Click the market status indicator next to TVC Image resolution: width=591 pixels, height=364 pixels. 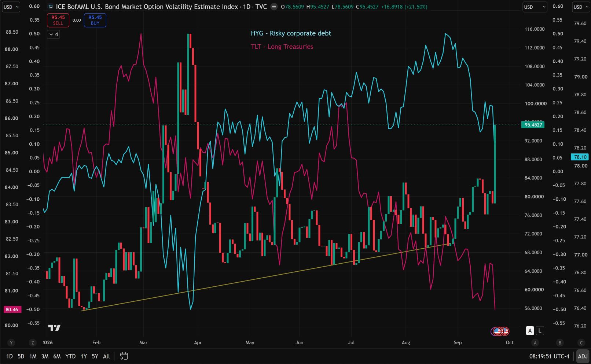(274, 7)
